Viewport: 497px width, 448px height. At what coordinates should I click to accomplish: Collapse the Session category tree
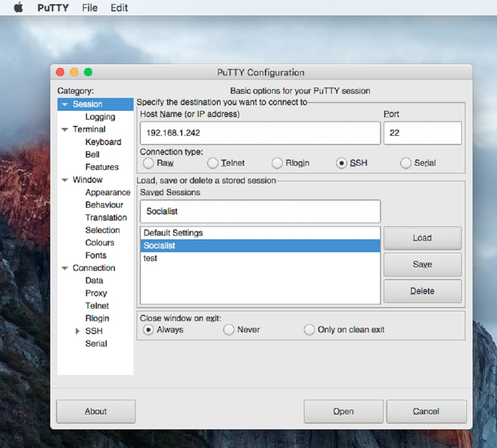point(64,104)
